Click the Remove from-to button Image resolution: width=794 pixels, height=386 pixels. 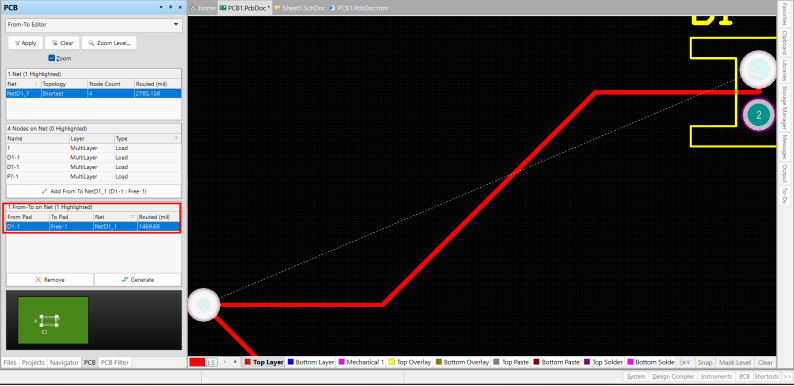pyautogui.click(x=50, y=280)
